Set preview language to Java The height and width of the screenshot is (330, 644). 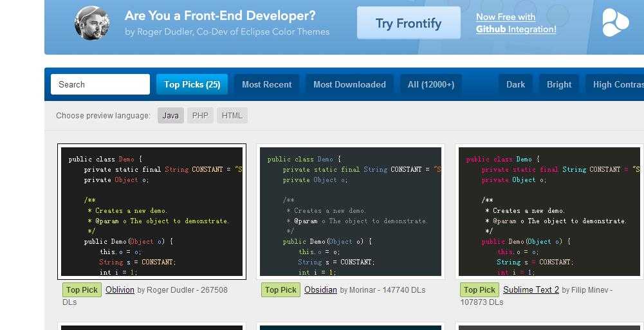coord(170,115)
